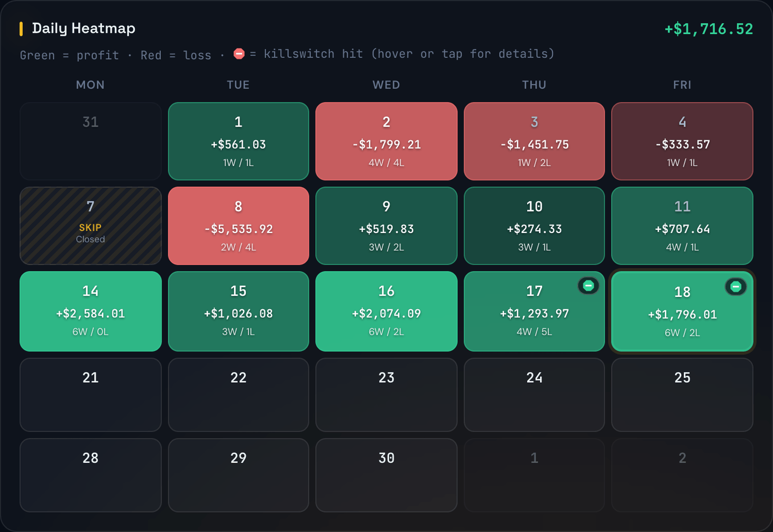Image resolution: width=773 pixels, height=532 pixels.
Task: Open day 2 cell showing -$1,799.21
Action: (x=386, y=141)
